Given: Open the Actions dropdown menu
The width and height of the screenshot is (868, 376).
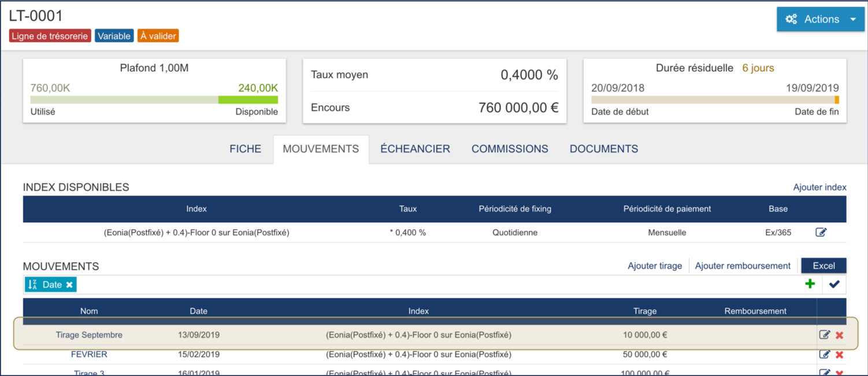Looking at the screenshot, I should point(820,19).
